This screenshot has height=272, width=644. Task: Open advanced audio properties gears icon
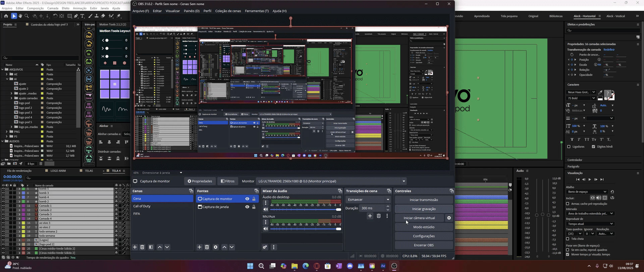click(265, 247)
